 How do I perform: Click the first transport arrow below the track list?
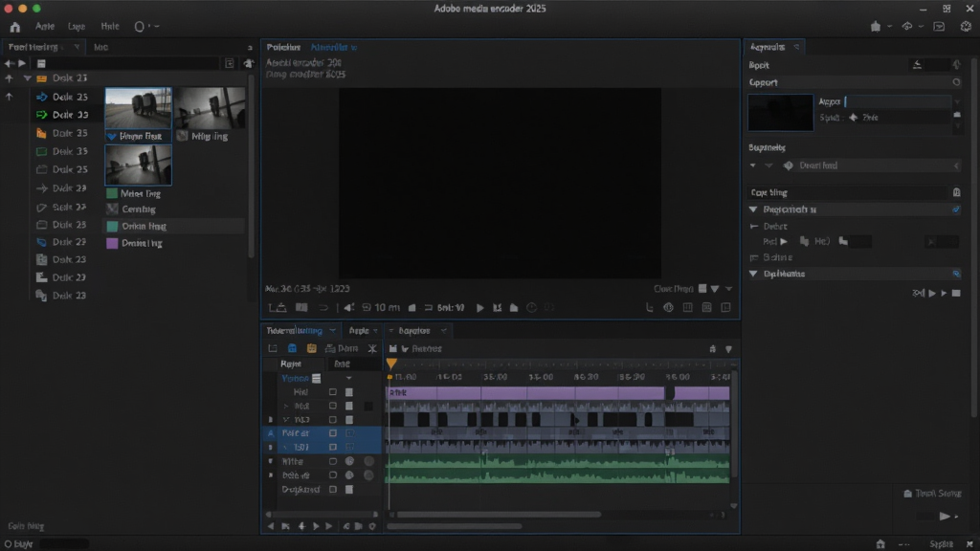pos(271,526)
